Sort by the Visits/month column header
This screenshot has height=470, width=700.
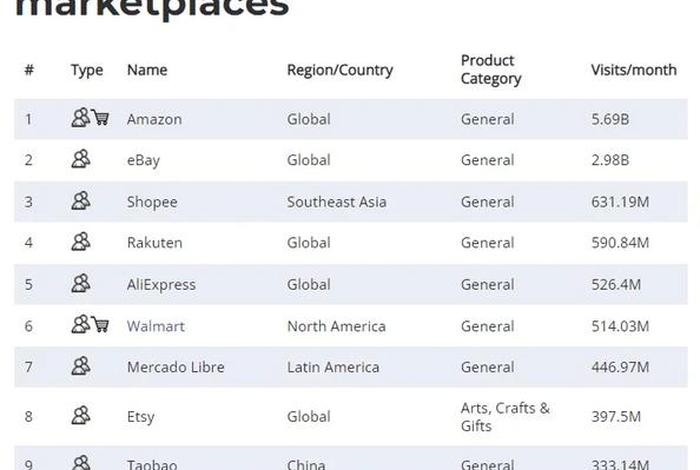click(631, 70)
